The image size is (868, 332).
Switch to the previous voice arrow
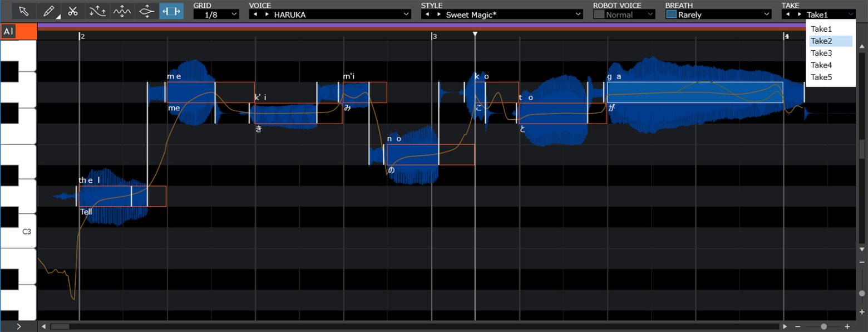click(255, 15)
